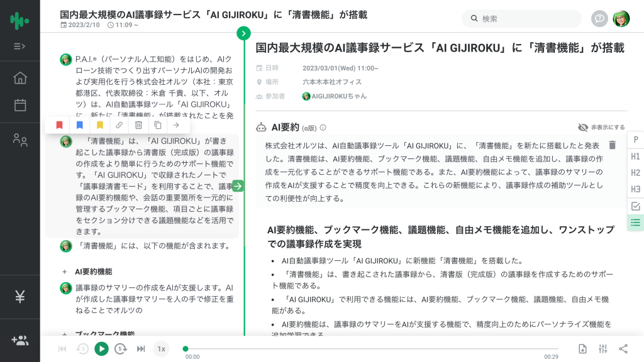Select the H2 heading format
Viewport: 644px width, 362px height.
pyautogui.click(x=636, y=173)
